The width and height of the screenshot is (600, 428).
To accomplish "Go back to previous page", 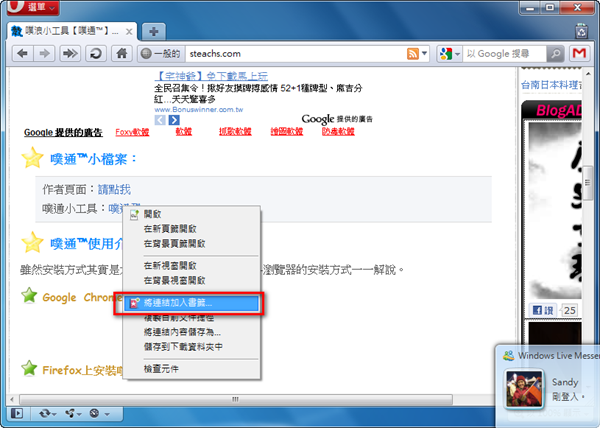I will tap(23, 54).
